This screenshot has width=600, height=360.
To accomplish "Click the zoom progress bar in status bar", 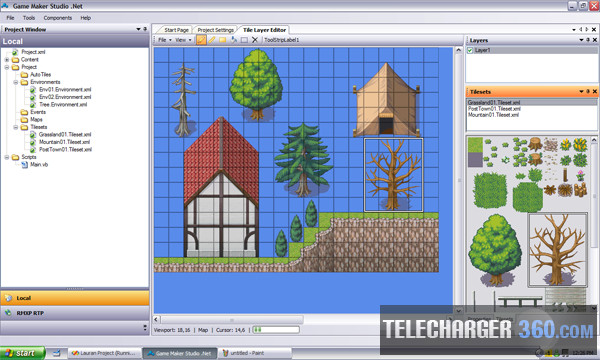I will click(276, 330).
